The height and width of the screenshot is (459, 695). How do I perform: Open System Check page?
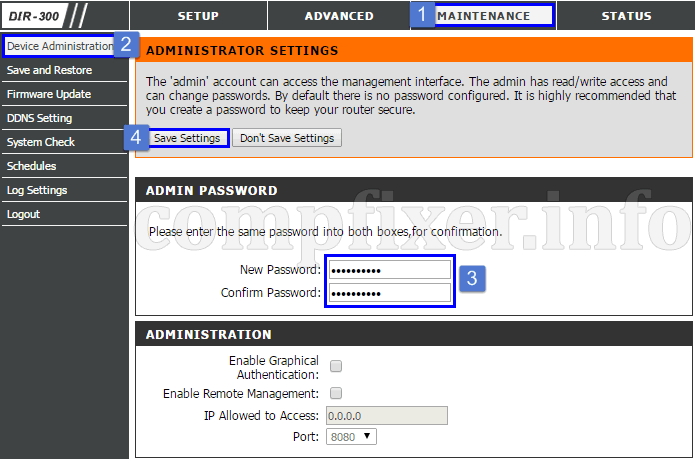click(x=41, y=142)
